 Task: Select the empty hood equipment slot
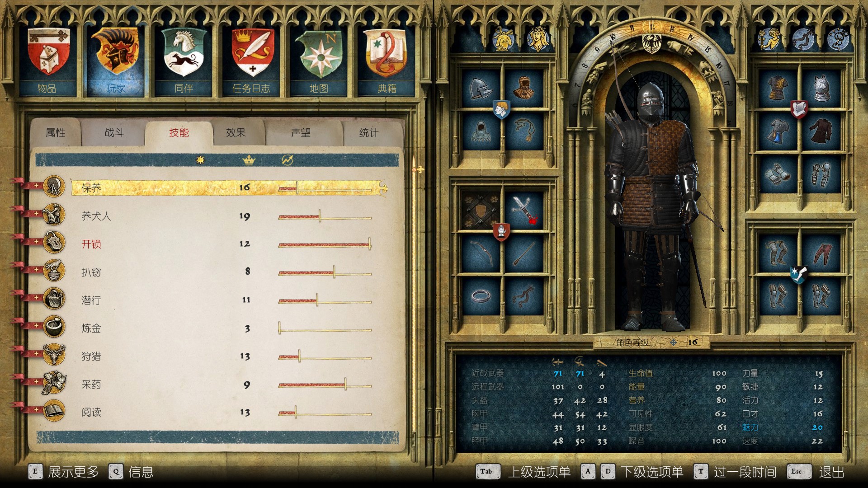[x=481, y=131]
